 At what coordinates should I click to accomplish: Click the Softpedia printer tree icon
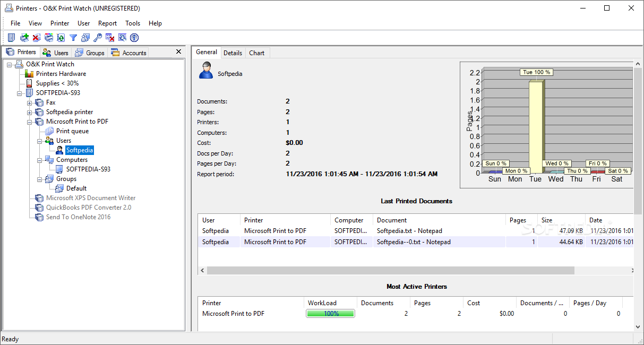[39, 112]
